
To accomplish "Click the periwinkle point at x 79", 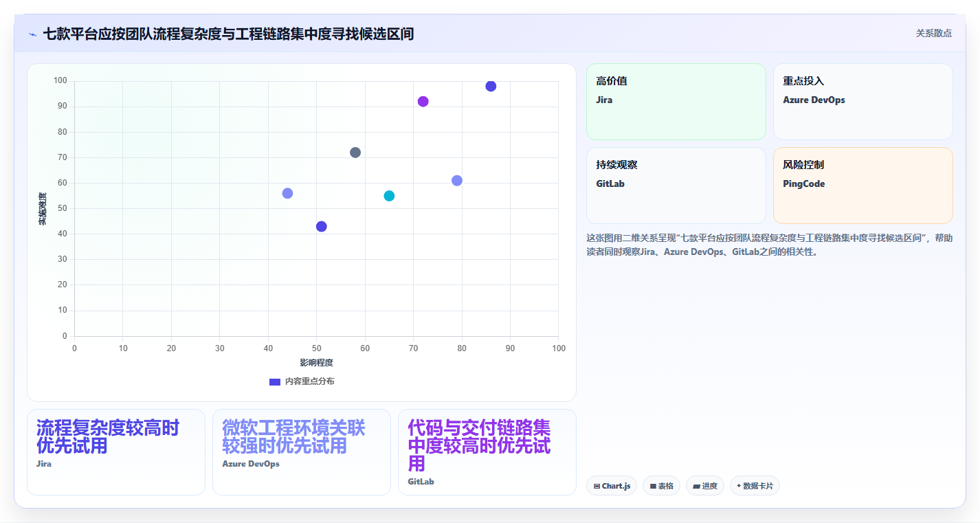I will click(457, 181).
